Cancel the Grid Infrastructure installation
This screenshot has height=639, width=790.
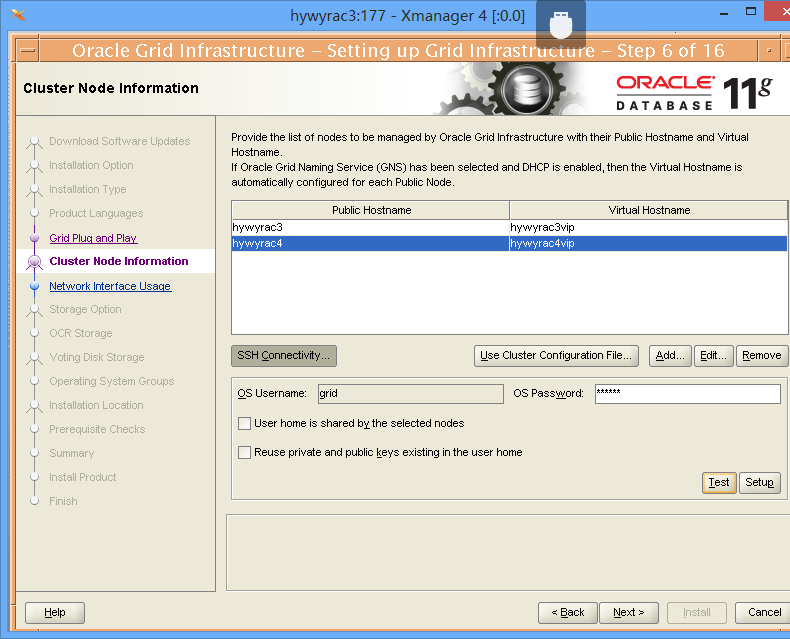pos(764,613)
